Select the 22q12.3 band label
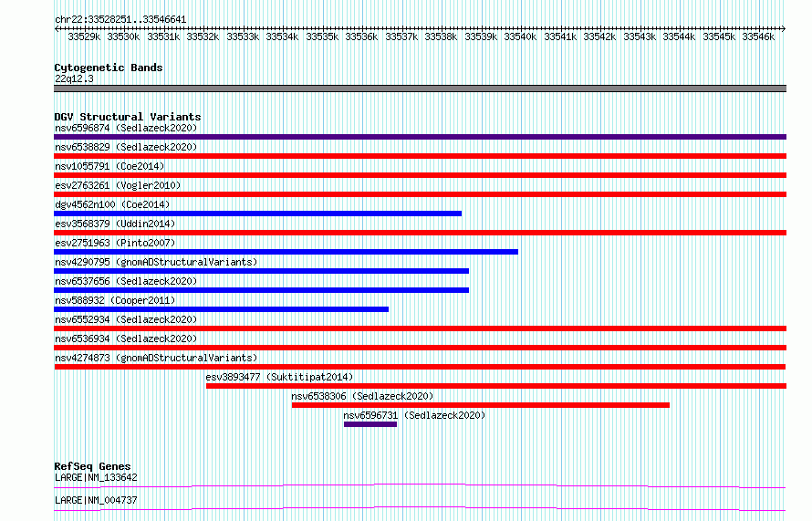 click(x=74, y=78)
